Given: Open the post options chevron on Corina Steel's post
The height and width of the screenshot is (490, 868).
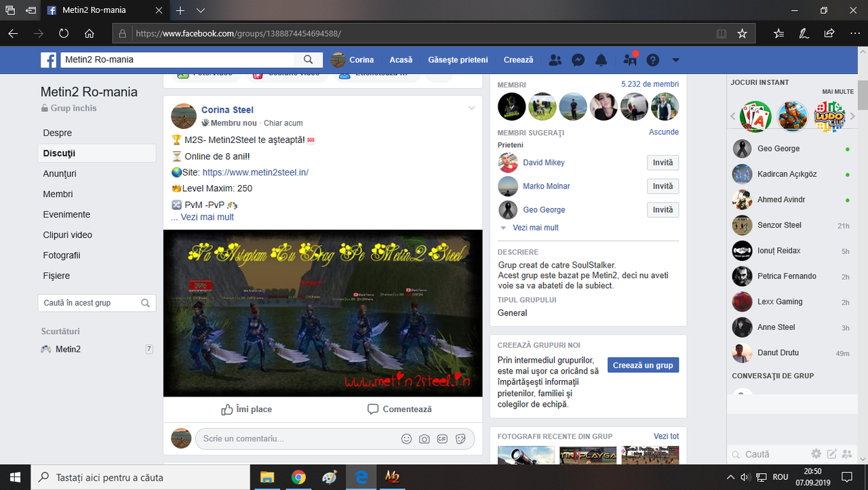Looking at the screenshot, I should click(471, 108).
